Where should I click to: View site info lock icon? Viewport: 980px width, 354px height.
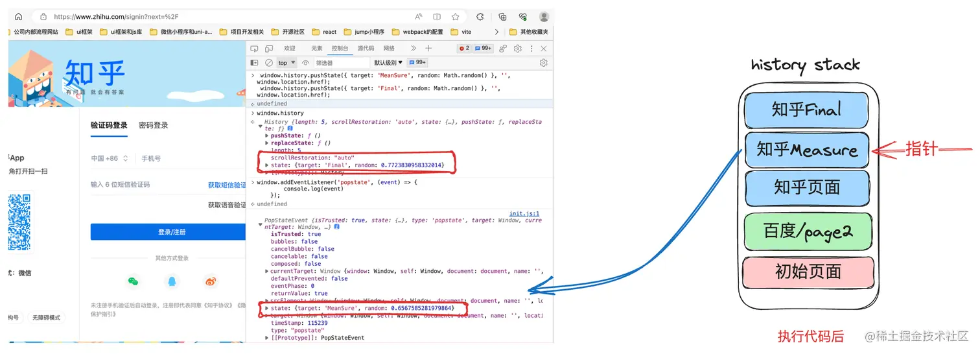[43, 17]
